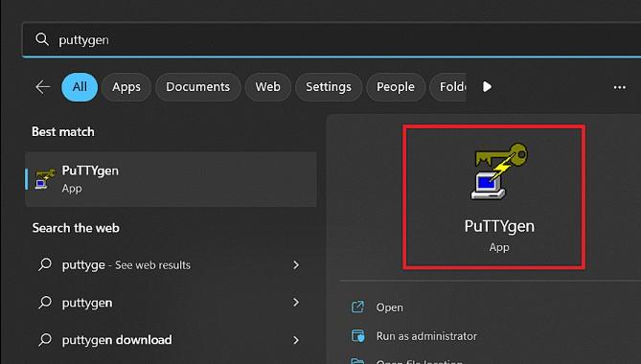This screenshot has width=641, height=364.
Task: Click the 'puttygen download' web suggestion
Action: (171, 340)
